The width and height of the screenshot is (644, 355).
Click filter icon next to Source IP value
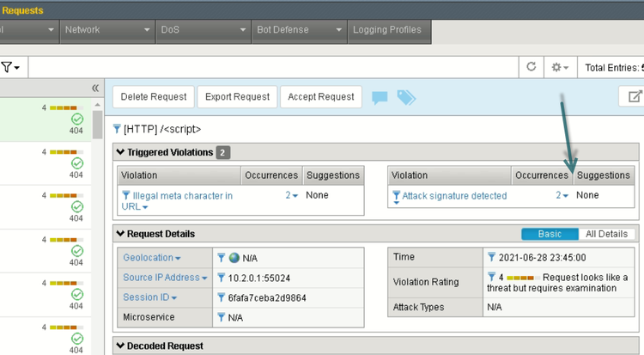coord(222,278)
